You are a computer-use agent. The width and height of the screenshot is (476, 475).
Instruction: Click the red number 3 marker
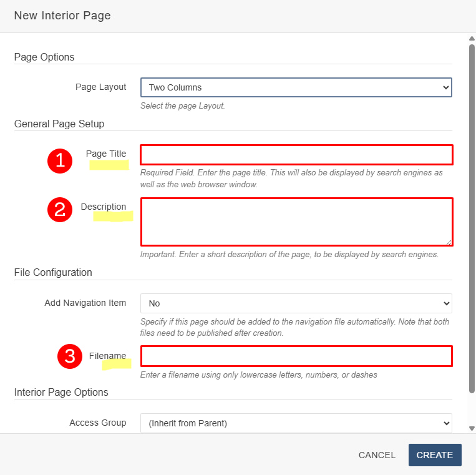tap(70, 356)
